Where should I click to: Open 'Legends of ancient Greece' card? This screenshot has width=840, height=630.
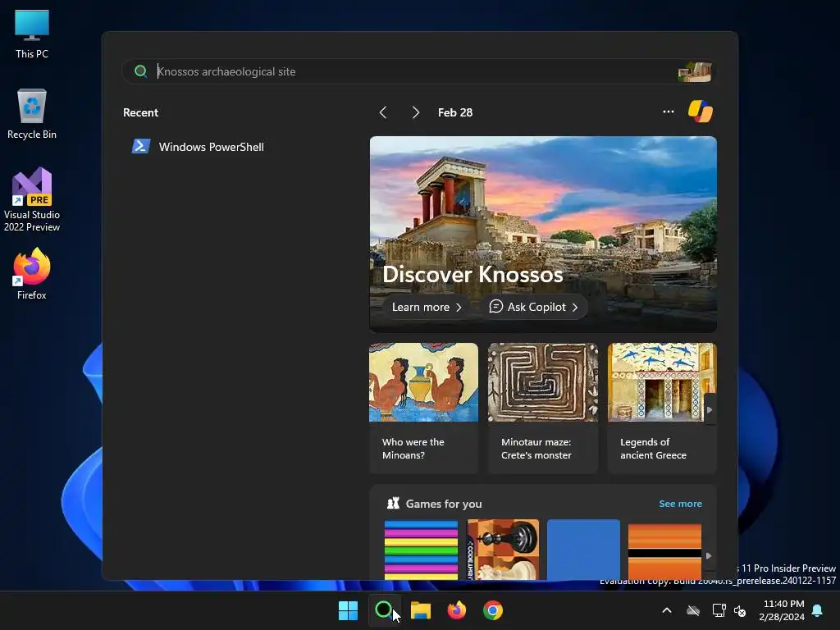click(662, 408)
